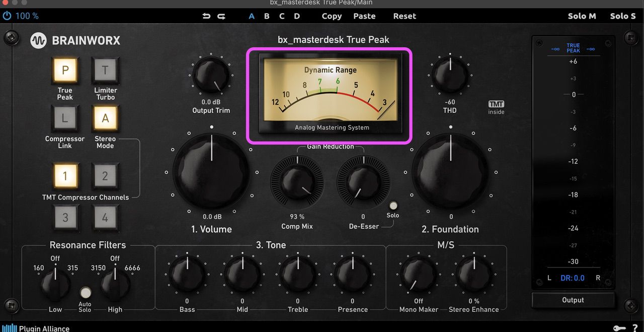Viewport: 644px width, 332px height.
Task: Click the redo arrow icon
Action: tap(221, 16)
